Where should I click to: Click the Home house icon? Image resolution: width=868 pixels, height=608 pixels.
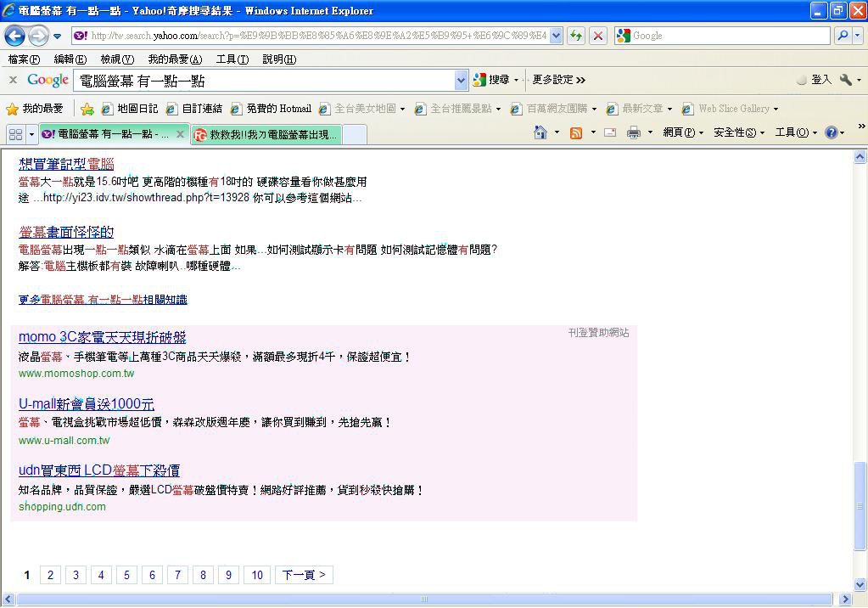pos(540,132)
